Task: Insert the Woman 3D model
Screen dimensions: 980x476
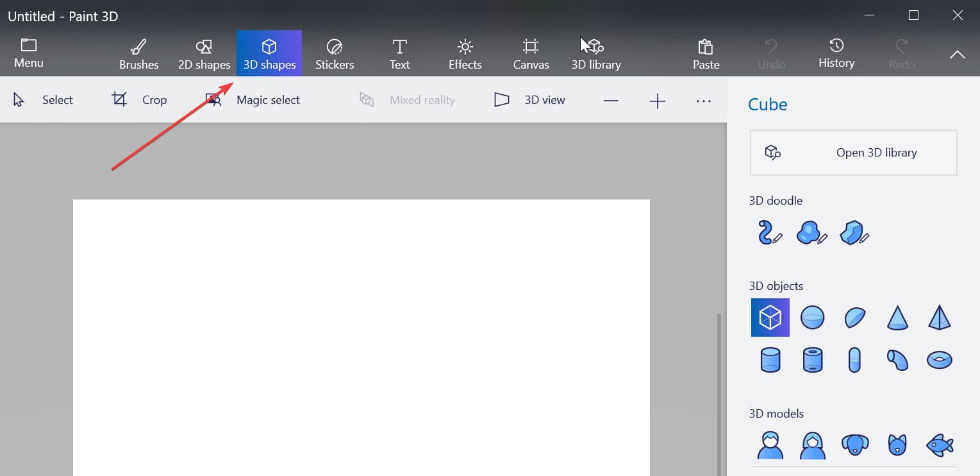Action: point(812,445)
